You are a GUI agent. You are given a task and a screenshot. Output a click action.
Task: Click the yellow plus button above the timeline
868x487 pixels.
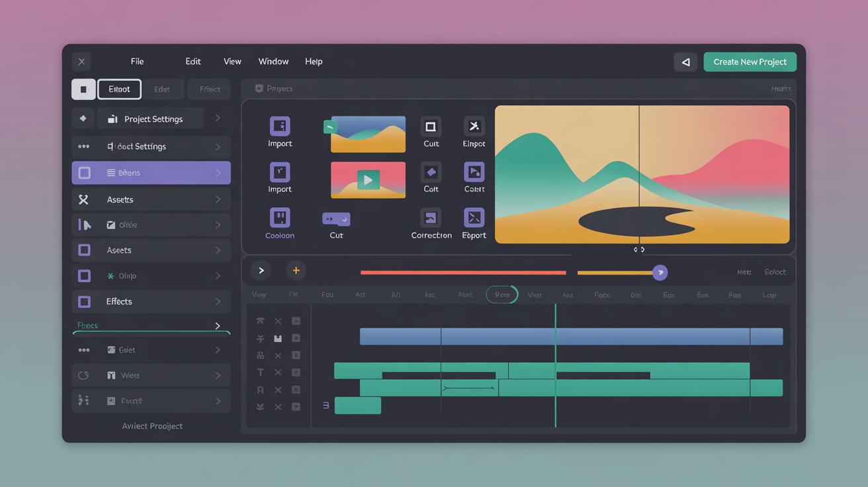(x=296, y=270)
